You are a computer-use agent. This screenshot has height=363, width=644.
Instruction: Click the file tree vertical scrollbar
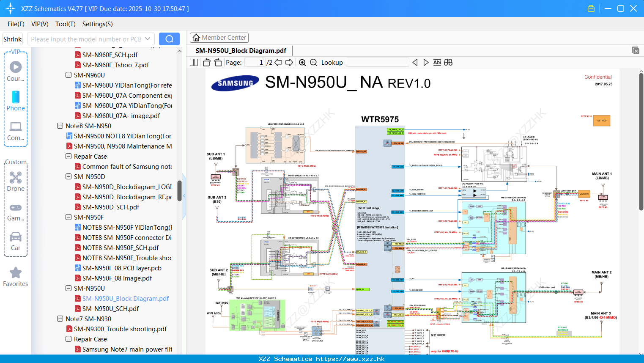(179, 190)
